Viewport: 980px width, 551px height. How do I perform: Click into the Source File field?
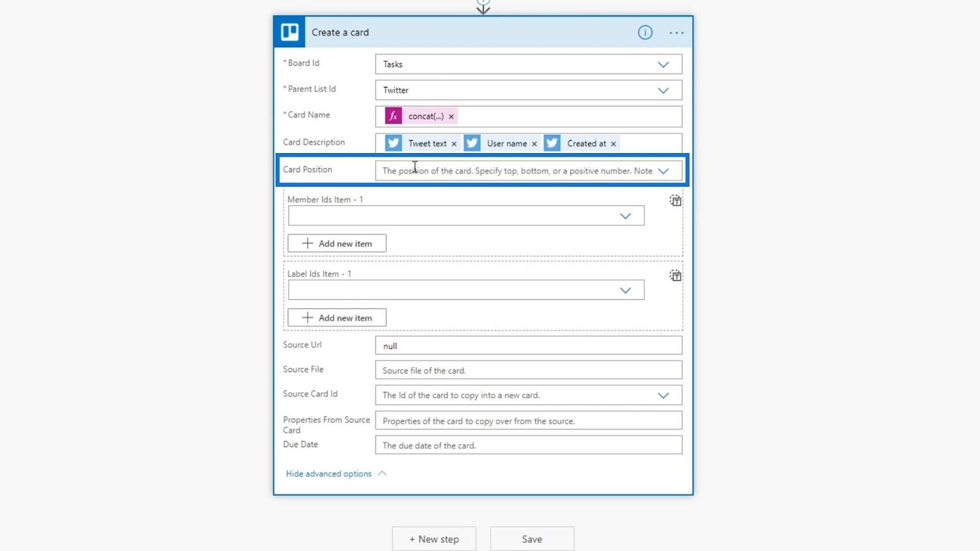coord(529,370)
